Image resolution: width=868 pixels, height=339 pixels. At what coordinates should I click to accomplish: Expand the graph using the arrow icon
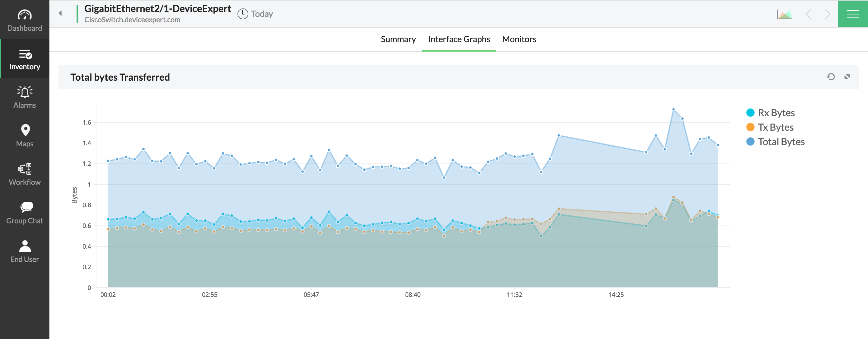pos(847,77)
